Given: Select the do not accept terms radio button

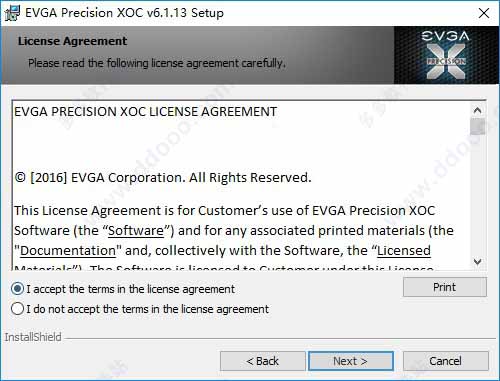Looking at the screenshot, I should [17, 309].
